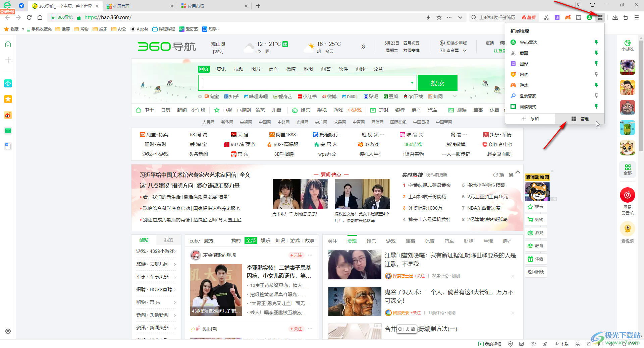Viewport: 644px width, 348px height.
Task: Switch to 娱乐 feed tab next to 发现
Action: (x=371, y=241)
